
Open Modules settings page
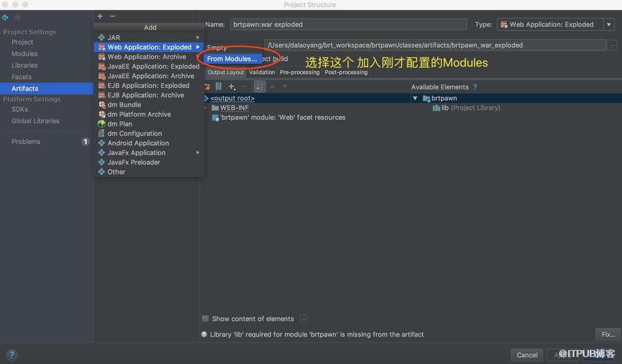coord(24,54)
